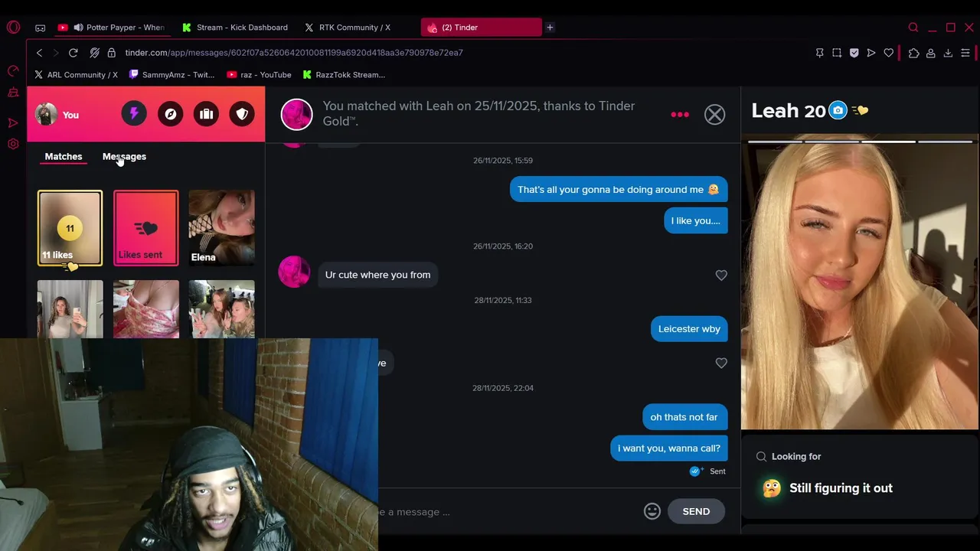
Task: Click Leah's avatar in the chat header
Action: coord(297,115)
